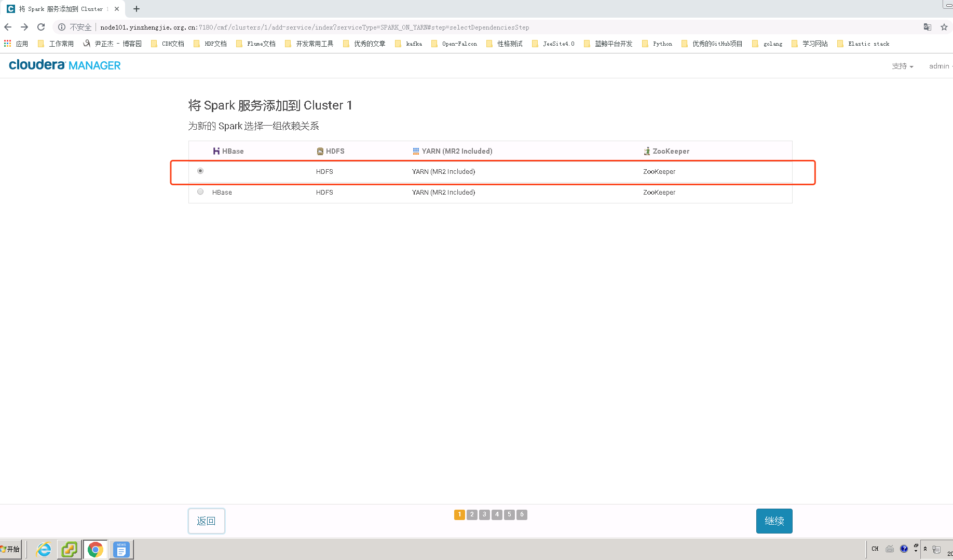Click the 继续 button to proceed

coord(774,521)
